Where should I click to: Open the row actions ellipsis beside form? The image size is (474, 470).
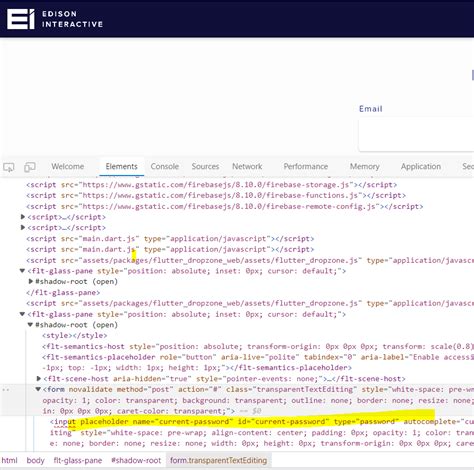point(6,389)
